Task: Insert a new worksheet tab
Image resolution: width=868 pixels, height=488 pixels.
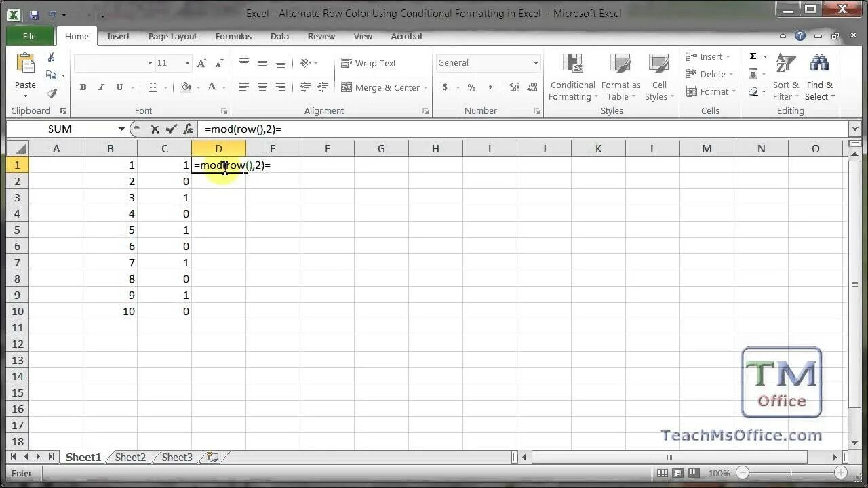Action: (x=213, y=457)
